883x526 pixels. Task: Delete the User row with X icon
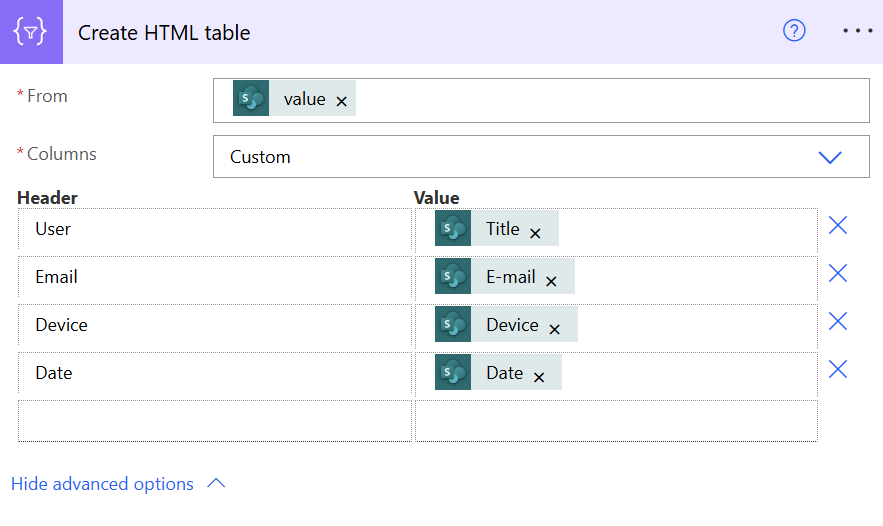(838, 226)
